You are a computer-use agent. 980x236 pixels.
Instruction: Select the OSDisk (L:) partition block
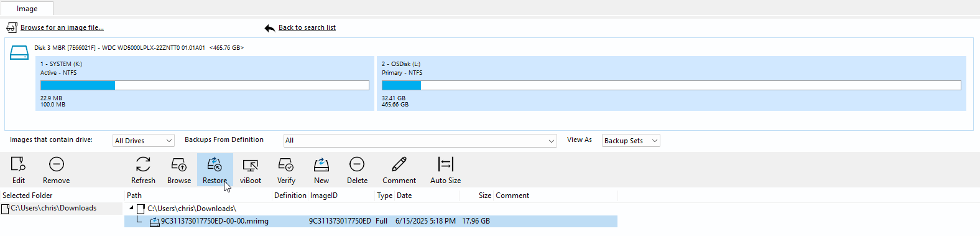point(672,83)
